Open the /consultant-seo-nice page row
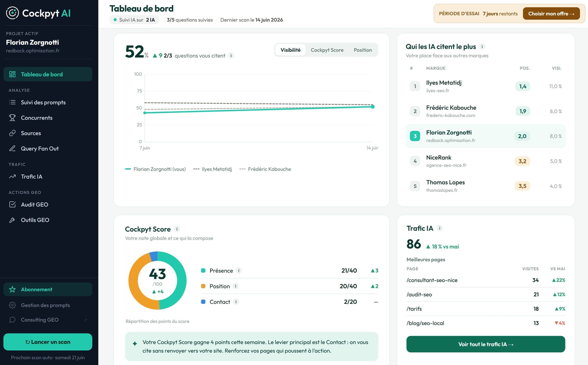The width and height of the screenshot is (588, 365). click(x=486, y=280)
